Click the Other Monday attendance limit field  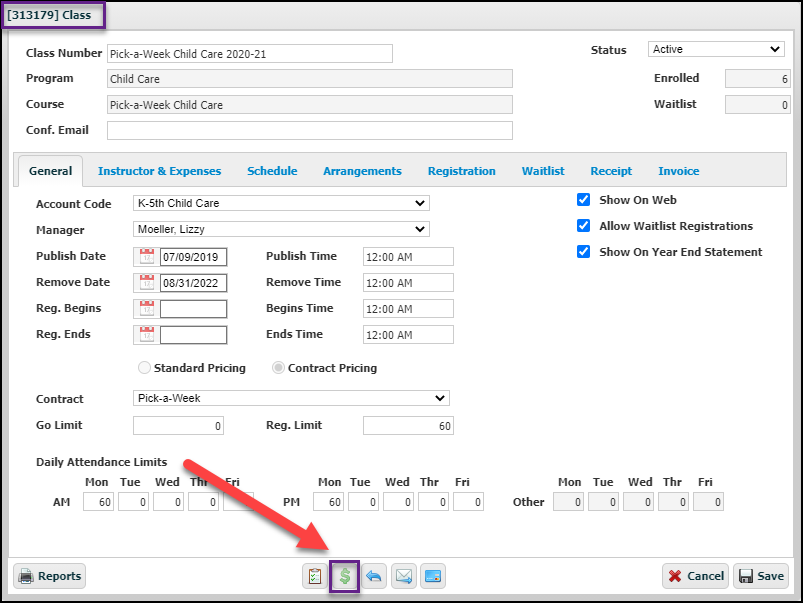[568, 502]
